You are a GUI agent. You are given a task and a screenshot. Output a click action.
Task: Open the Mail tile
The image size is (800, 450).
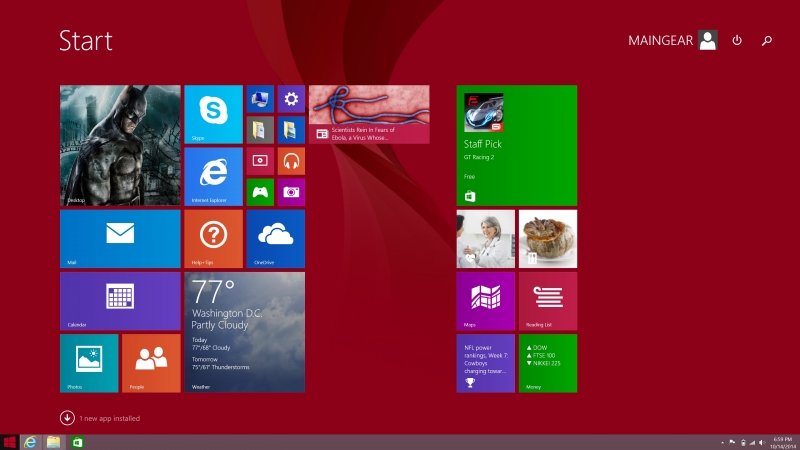(x=120, y=239)
